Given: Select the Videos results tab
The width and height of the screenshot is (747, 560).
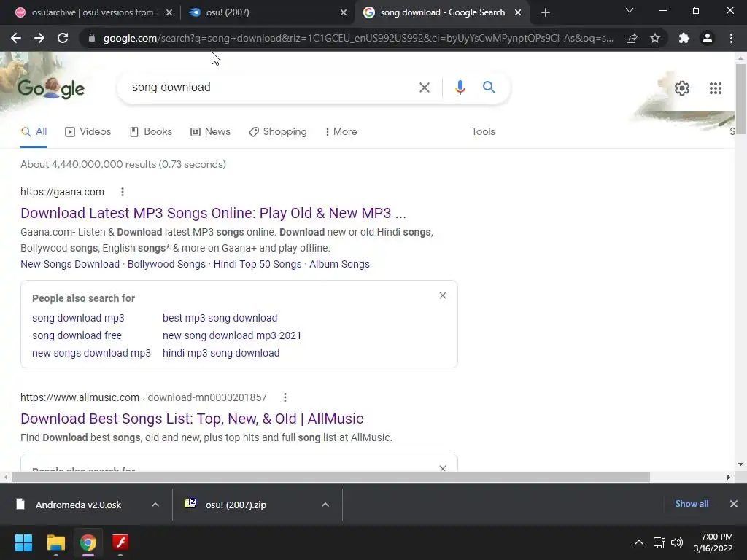Looking at the screenshot, I should point(88,132).
